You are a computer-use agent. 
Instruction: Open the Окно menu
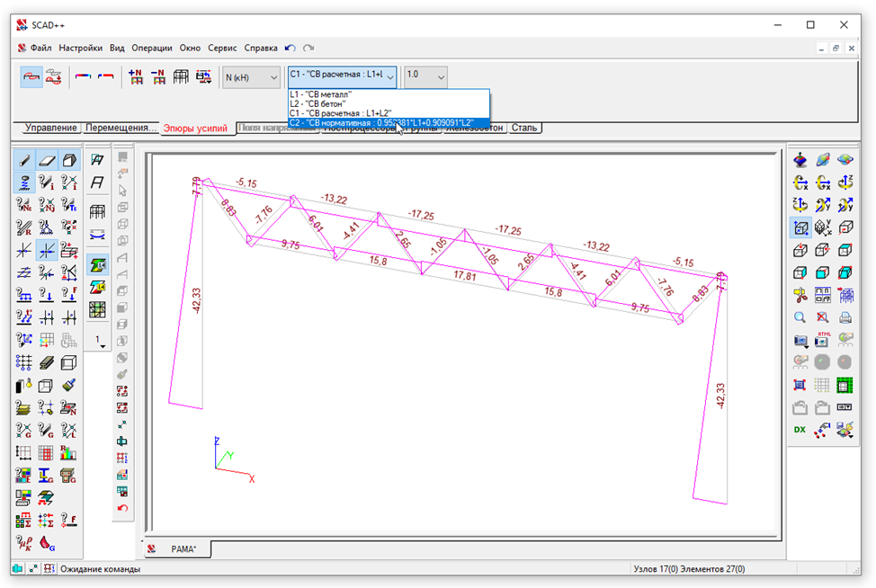pyautogui.click(x=190, y=48)
